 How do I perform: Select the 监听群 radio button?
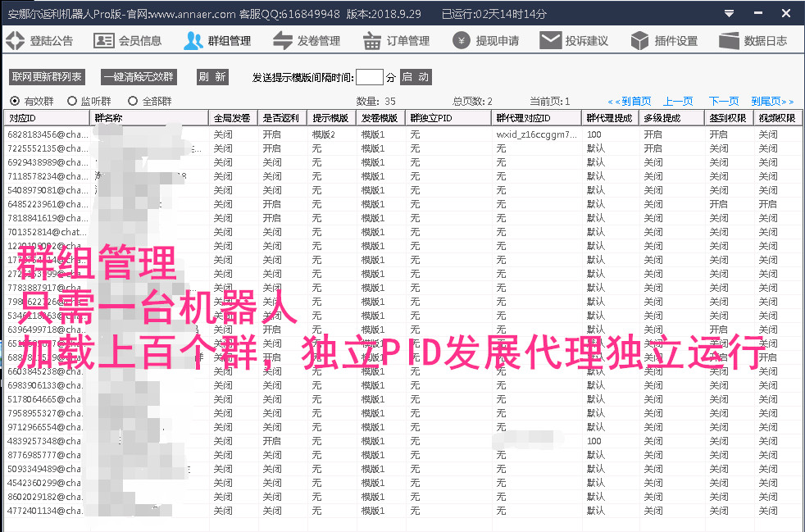[x=72, y=101]
